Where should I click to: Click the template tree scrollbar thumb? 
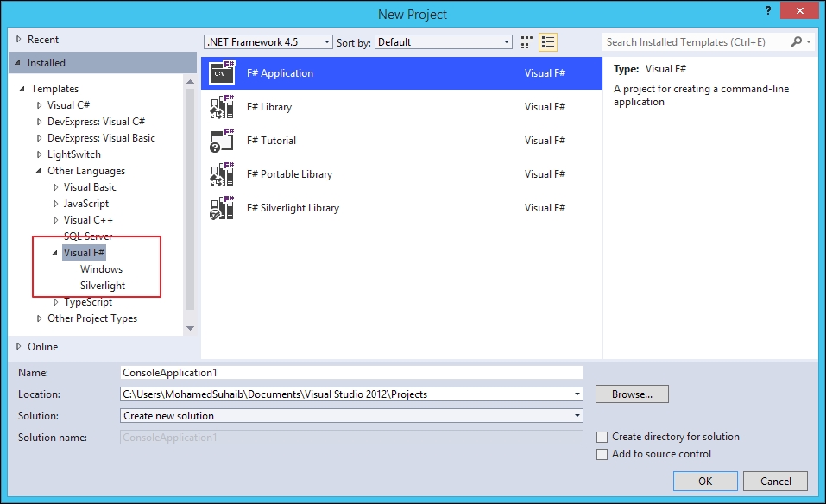(190, 199)
